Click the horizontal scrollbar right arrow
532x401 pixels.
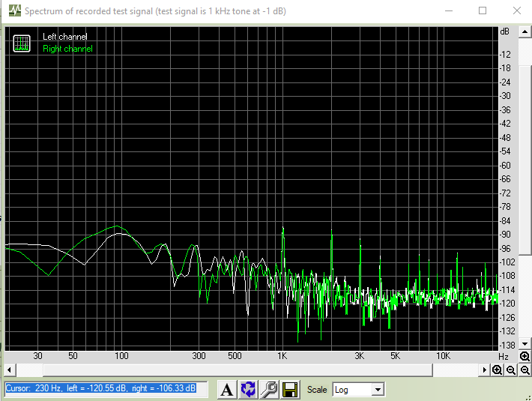tap(485, 370)
